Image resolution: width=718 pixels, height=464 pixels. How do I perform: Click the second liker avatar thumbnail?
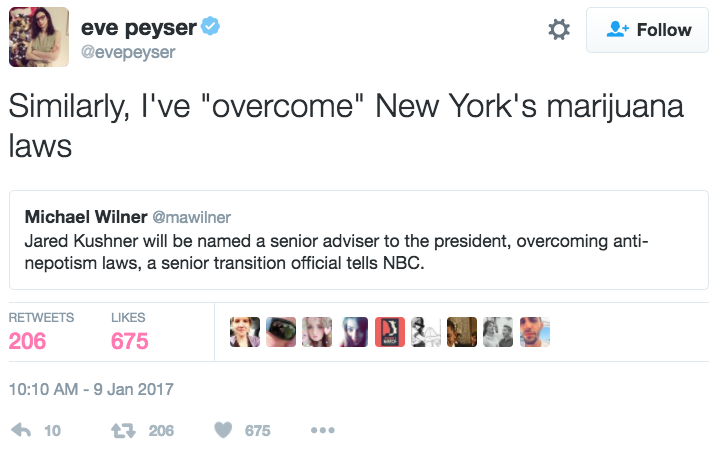pyautogui.click(x=281, y=333)
